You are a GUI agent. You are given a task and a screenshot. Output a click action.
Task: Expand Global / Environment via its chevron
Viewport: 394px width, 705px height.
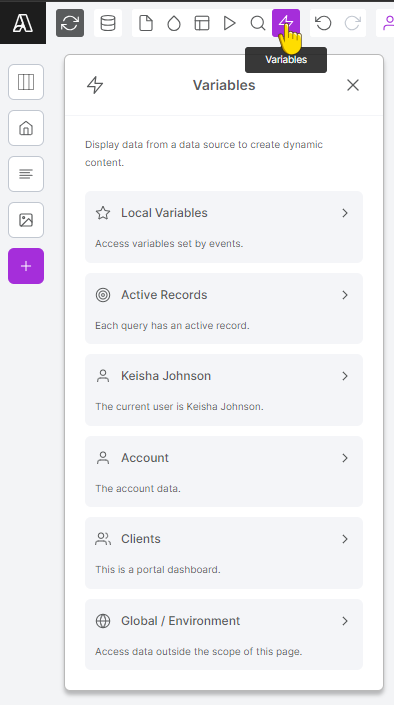(x=345, y=621)
